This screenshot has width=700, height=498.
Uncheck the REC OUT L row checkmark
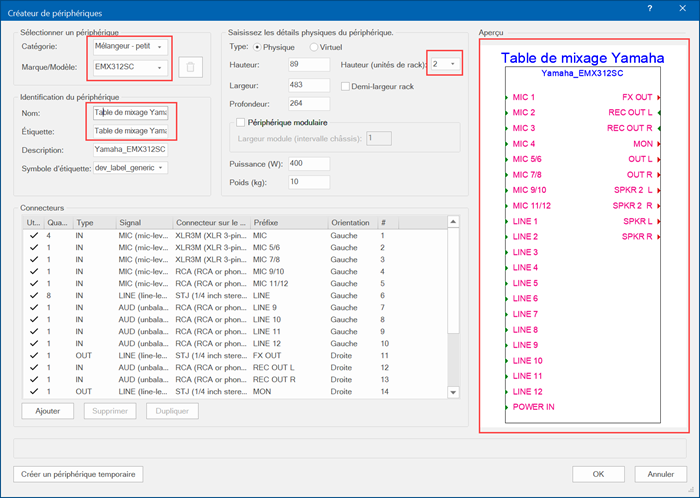[34, 367]
